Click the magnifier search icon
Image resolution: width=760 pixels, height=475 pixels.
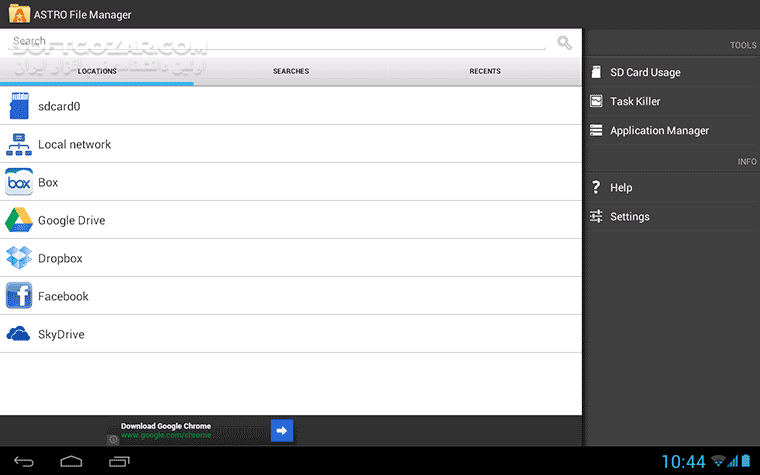tap(564, 43)
